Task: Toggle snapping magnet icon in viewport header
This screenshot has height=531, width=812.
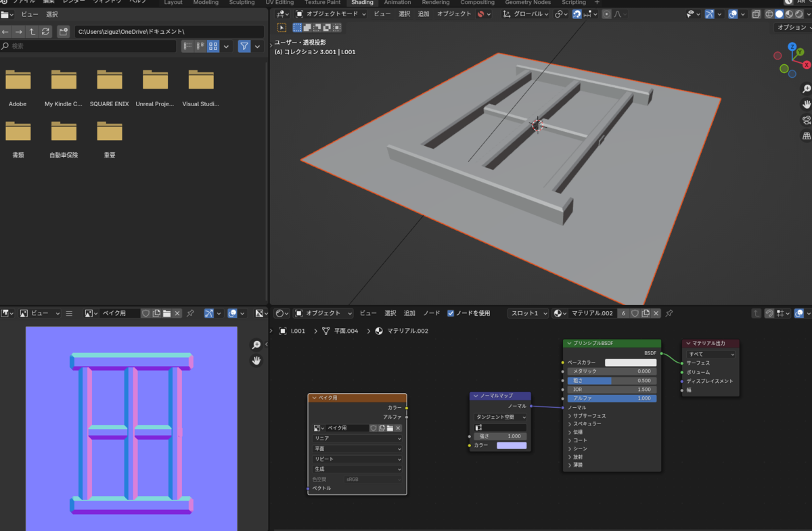Action: coord(577,14)
